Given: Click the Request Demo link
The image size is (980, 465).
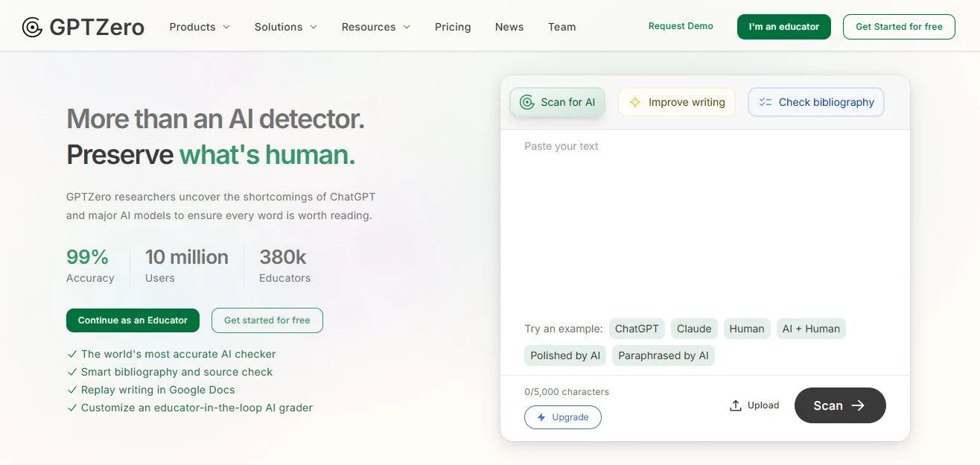Looking at the screenshot, I should [681, 26].
